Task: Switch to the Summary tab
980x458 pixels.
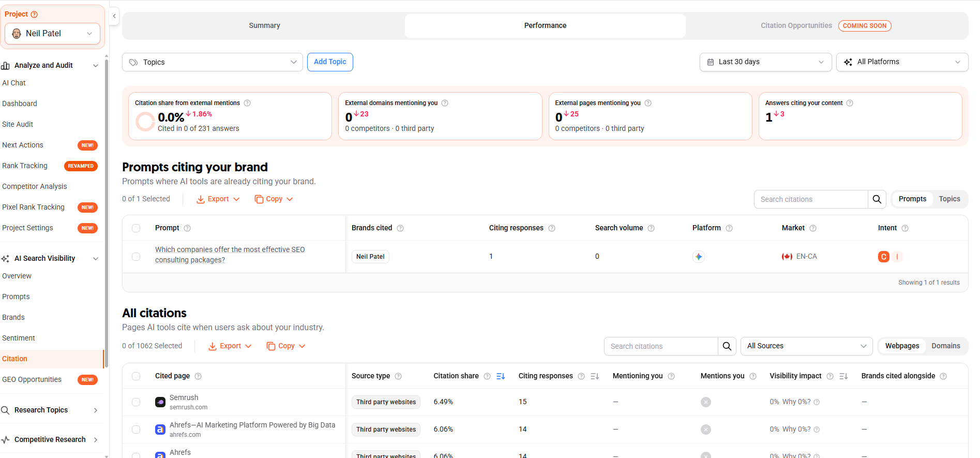Action: [264, 26]
